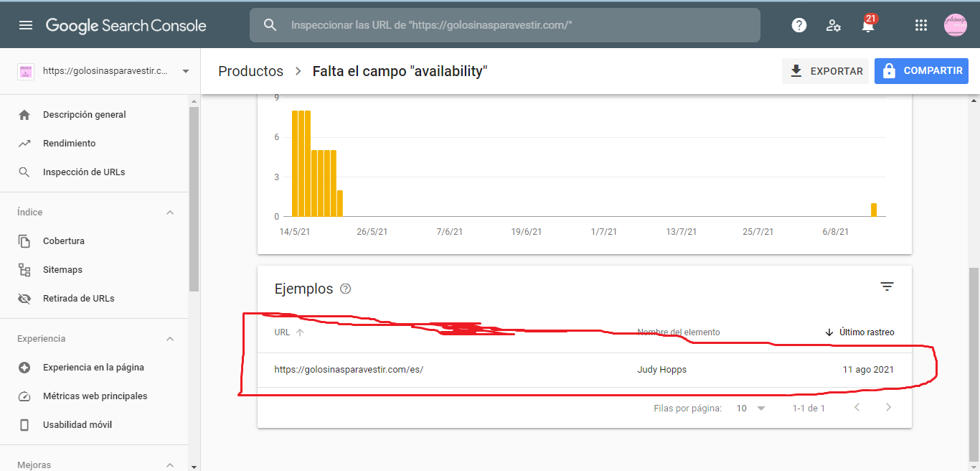Sort by Último rastreo column

click(x=859, y=332)
